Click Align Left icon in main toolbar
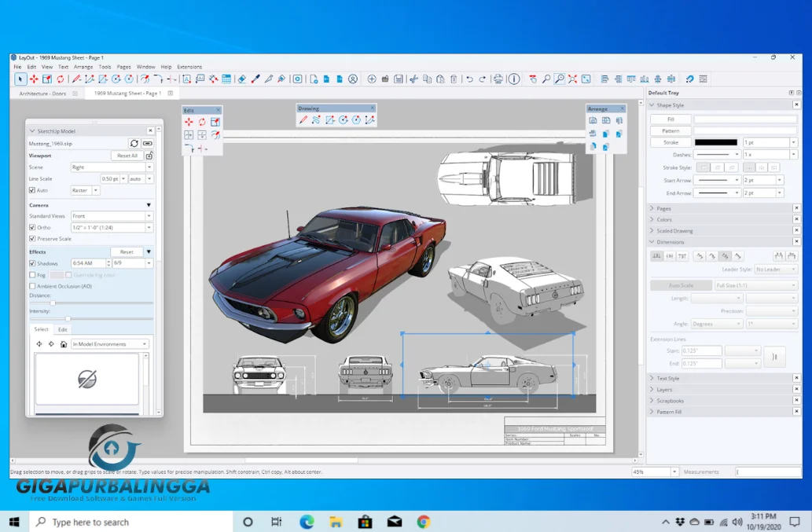 click(x=604, y=79)
